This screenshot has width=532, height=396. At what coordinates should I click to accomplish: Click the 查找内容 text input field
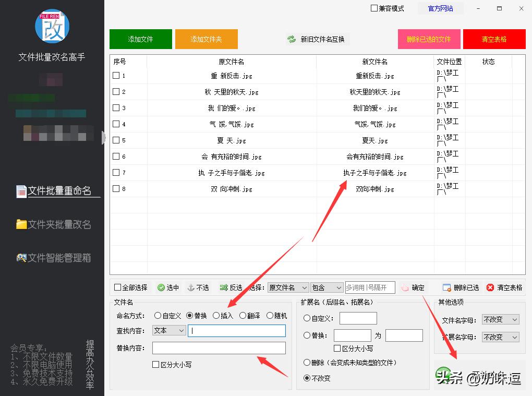click(x=236, y=330)
